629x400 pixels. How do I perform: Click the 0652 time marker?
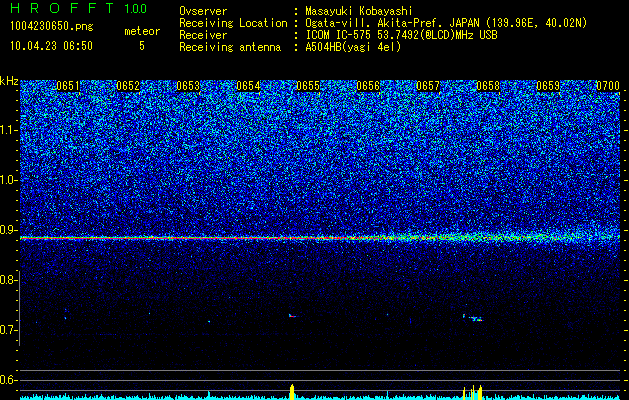pyautogui.click(x=128, y=86)
